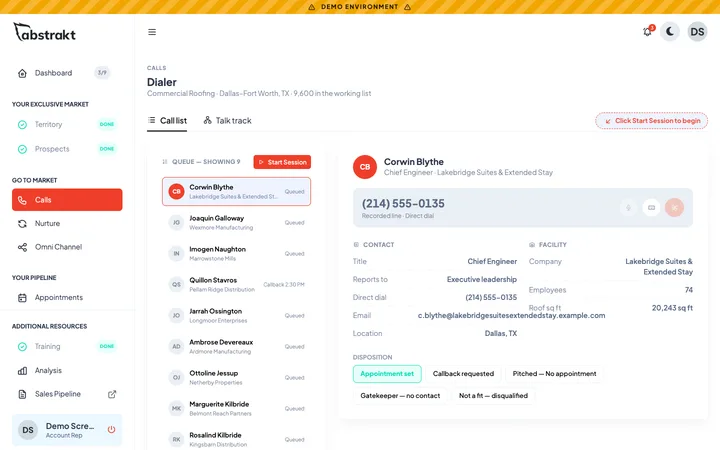Screen dimensions: 720x450
Task: Select Marguerite Kilbride in the queue
Action: [x=236, y=409]
